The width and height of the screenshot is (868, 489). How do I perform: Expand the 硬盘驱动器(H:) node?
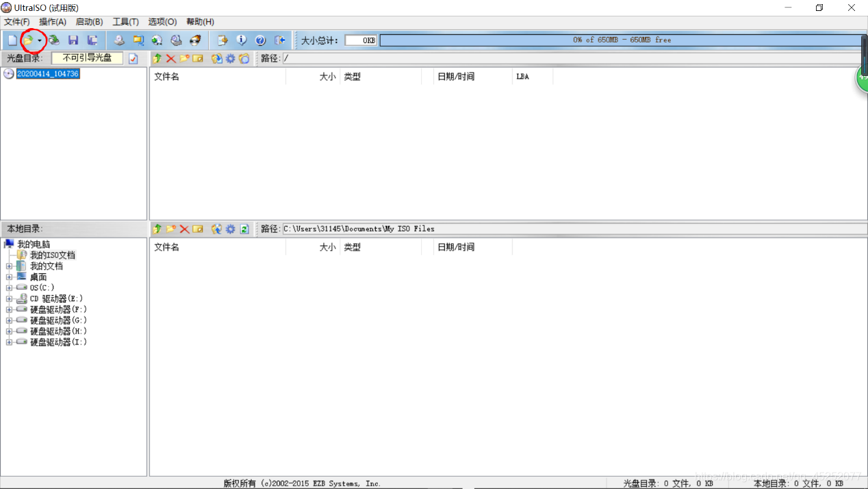click(x=9, y=331)
